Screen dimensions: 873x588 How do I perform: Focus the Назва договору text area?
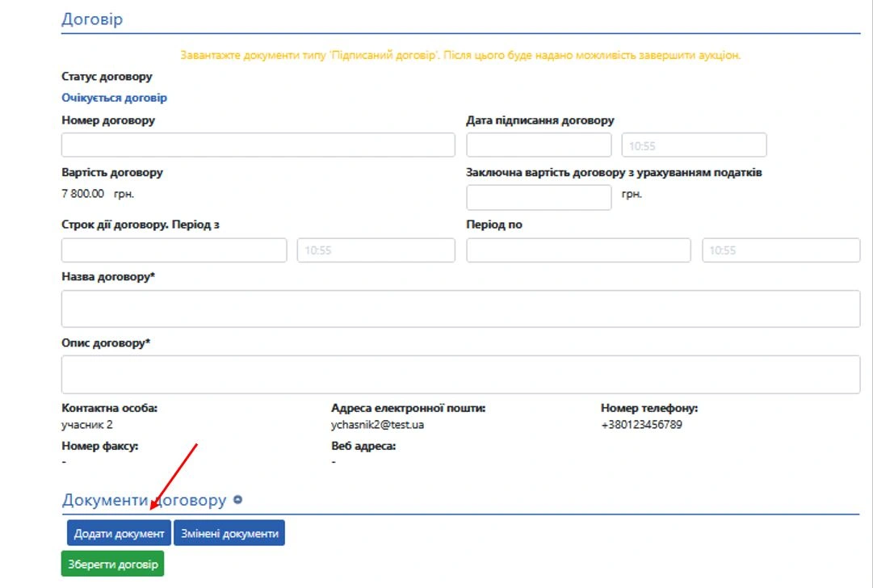pos(460,309)
